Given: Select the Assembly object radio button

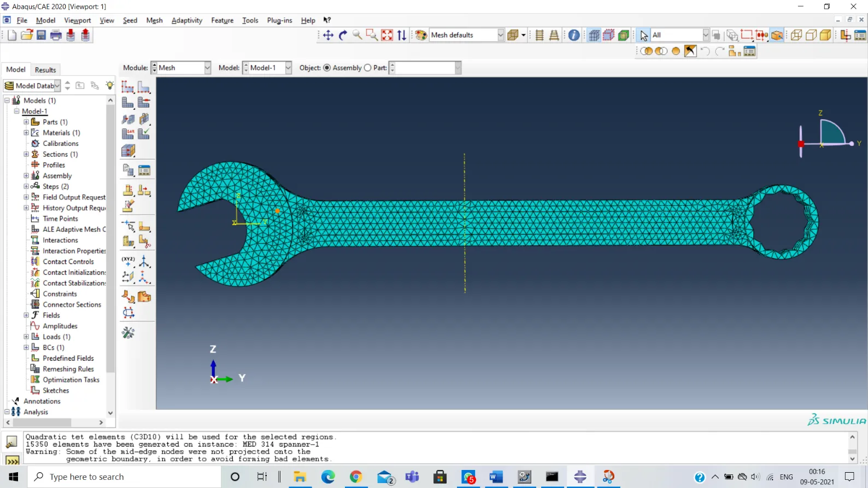Looking at the screenshot, I should (327, 68).
